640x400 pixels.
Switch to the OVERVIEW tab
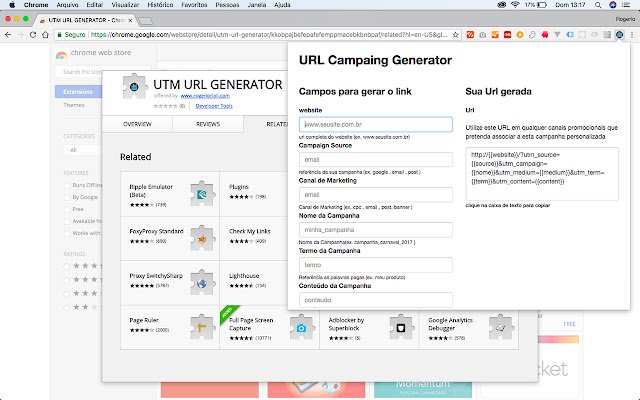pyautogui.click(x=137, y=124)
